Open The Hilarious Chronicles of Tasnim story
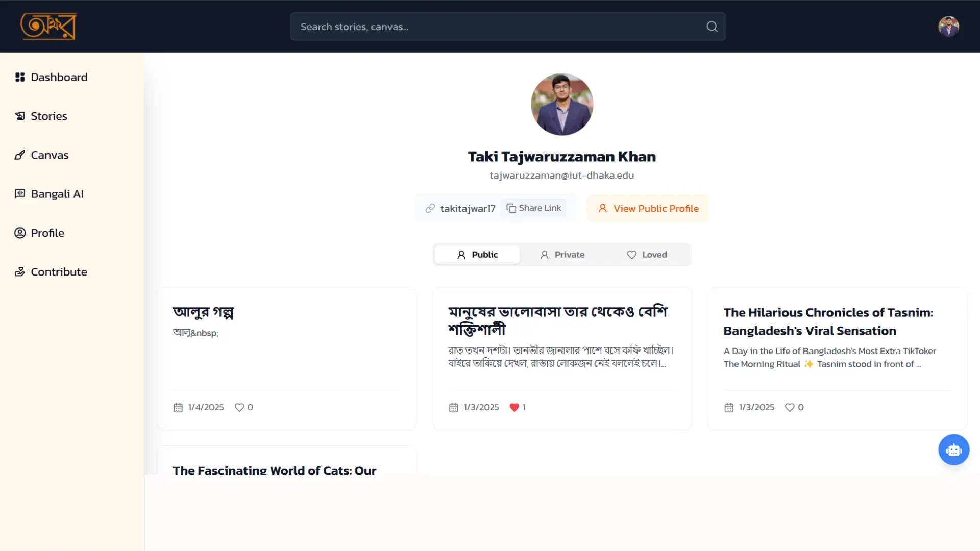This screenshot has width=980, height=551. (828, 321)
